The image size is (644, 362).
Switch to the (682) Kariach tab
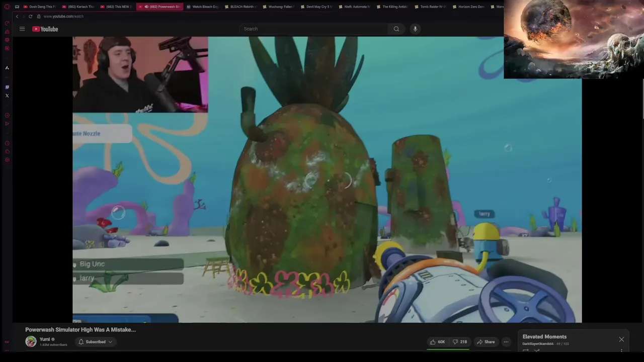pos(78,7)
